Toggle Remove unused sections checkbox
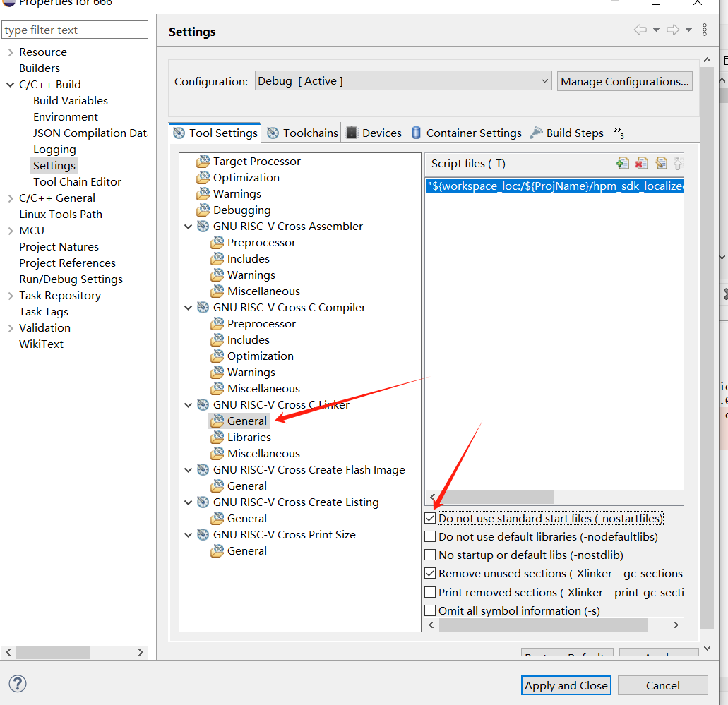Viewport: 728px width, 705px height. click(431, 574)
